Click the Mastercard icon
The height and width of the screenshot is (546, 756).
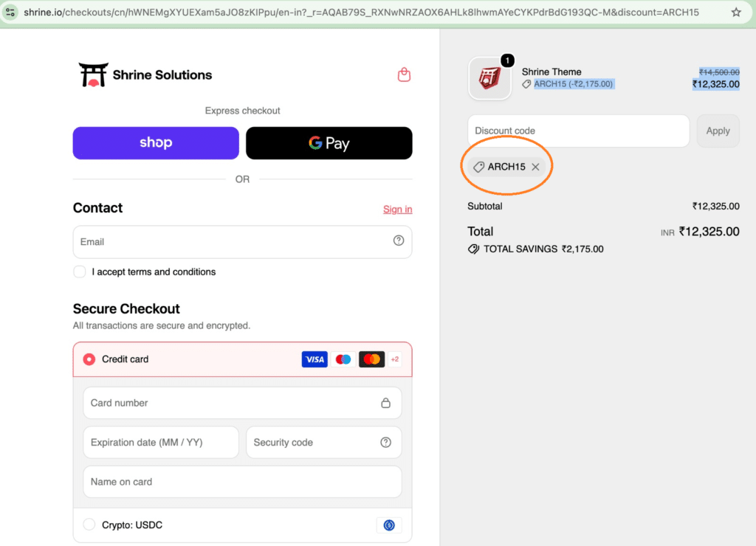pyautogui.click(x=372, y=359)
